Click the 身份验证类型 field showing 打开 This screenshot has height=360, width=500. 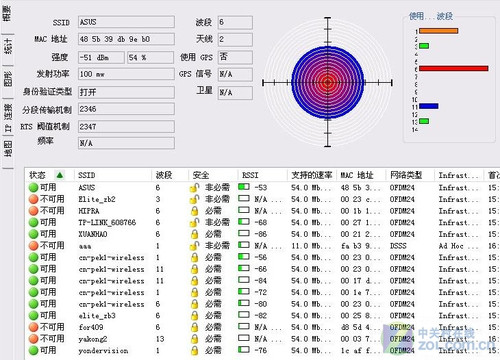(126, 92)
